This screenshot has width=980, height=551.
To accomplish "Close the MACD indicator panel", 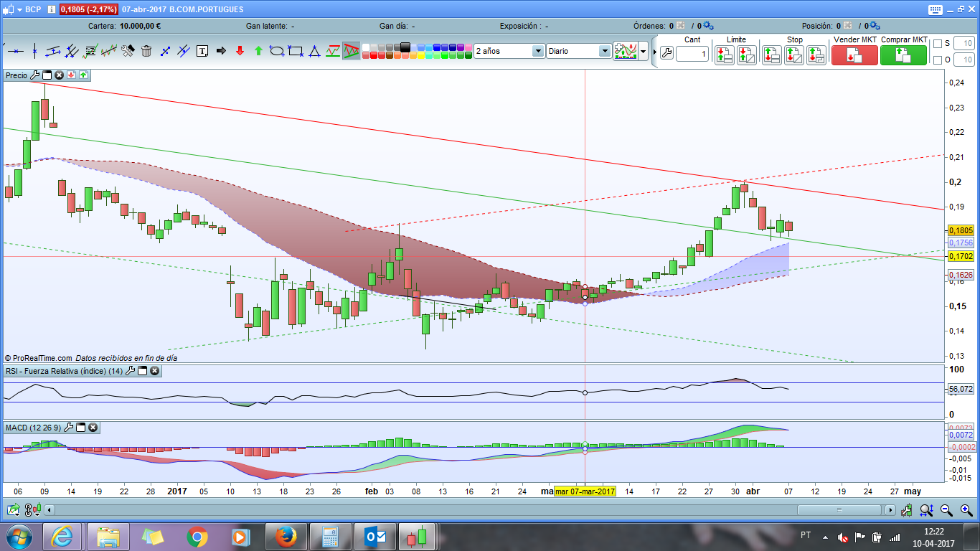I will tap(93, 428).
